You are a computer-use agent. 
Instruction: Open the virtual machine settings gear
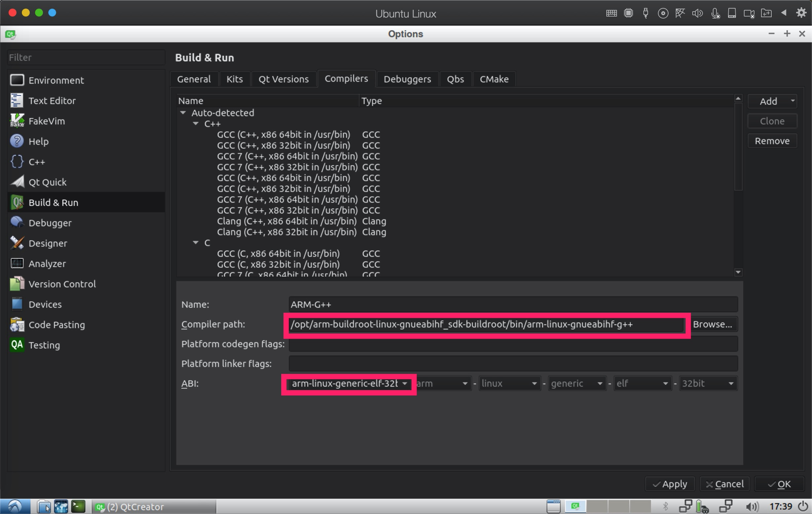click(801, 13)
